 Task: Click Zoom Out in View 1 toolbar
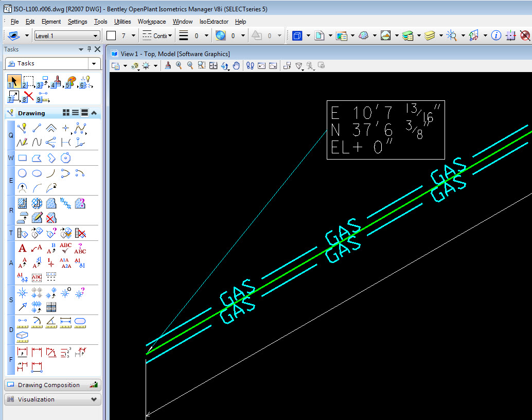click(x=190, y=65)
